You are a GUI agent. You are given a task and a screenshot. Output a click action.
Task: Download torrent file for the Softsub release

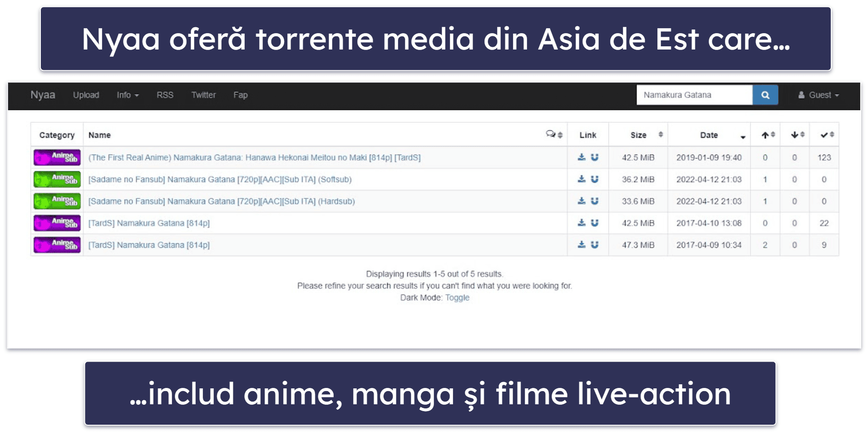tap(582, 179)
